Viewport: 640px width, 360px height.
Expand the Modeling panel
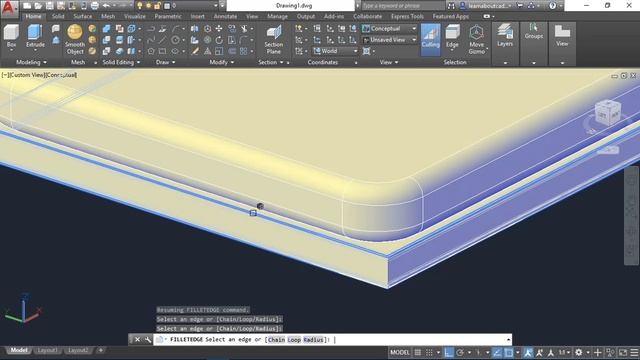point(31,62)
